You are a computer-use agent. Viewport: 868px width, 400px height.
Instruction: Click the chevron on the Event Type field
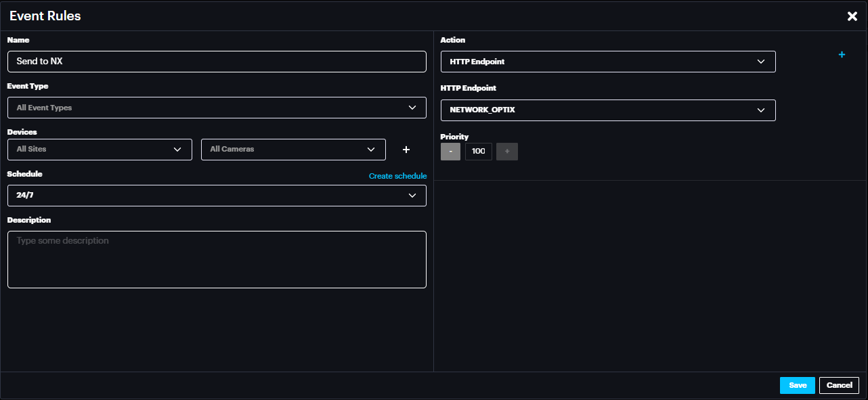pos(412,108)
